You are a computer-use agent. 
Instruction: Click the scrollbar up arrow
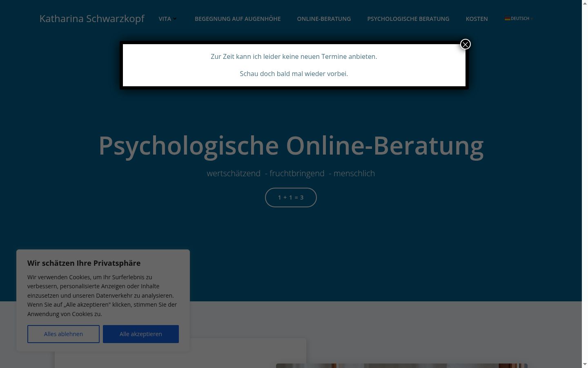point(585,3)
